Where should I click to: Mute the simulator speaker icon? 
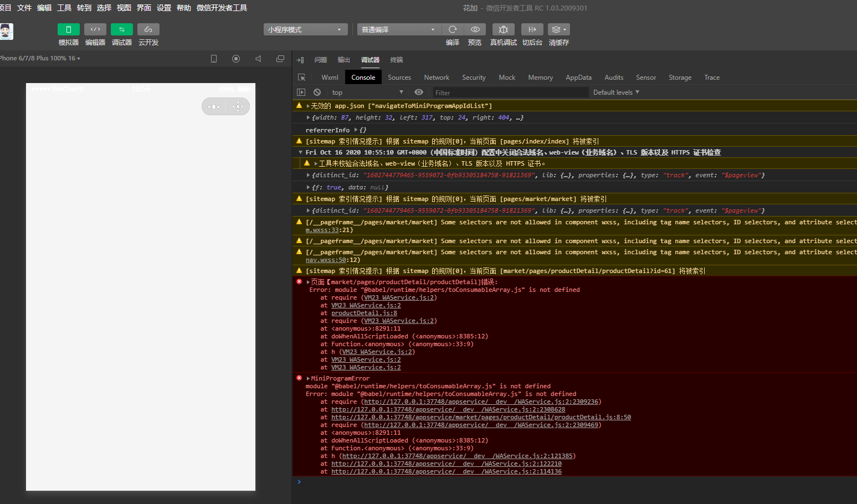tap(258, 59)
